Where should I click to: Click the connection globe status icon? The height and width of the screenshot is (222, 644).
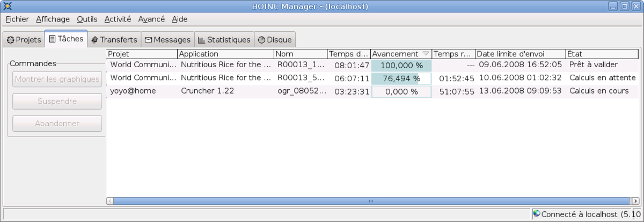coord(536,213)
